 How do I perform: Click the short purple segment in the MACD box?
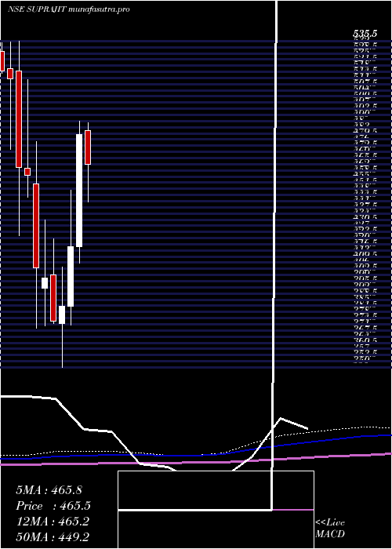tap(293, 510)
